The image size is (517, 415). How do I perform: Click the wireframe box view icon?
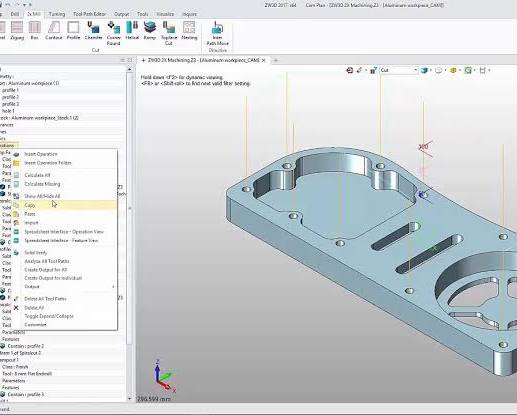(x=439, y=70)
